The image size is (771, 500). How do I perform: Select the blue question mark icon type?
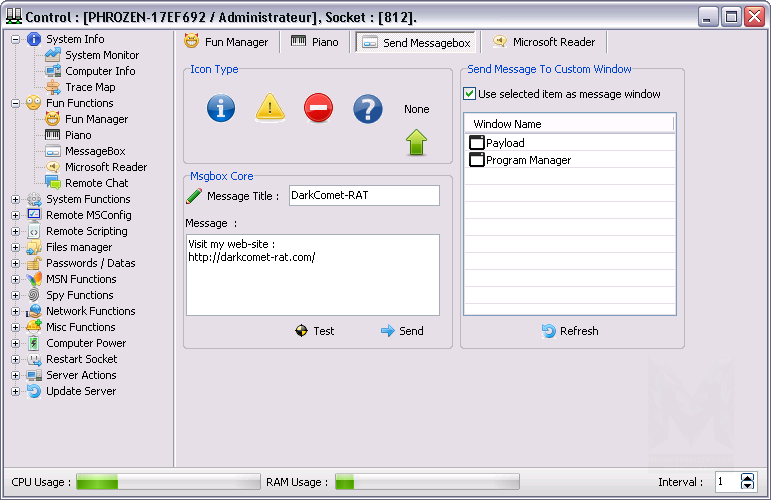(368, 108)
